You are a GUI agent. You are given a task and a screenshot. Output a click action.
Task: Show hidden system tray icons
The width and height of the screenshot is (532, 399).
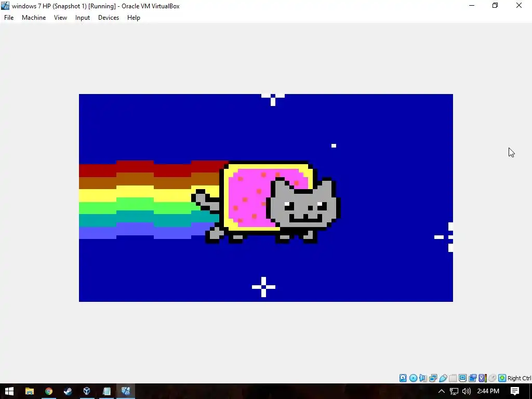pyautogui.click(x=442, y=391)
